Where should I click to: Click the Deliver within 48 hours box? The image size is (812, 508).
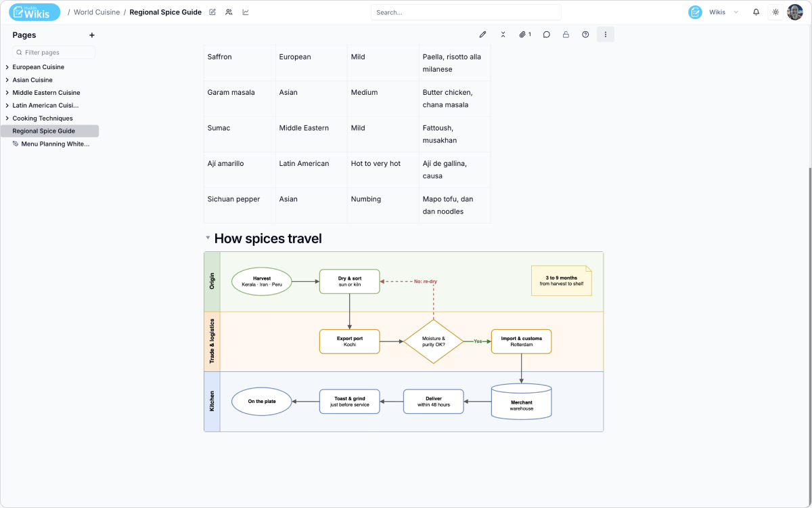434,402
